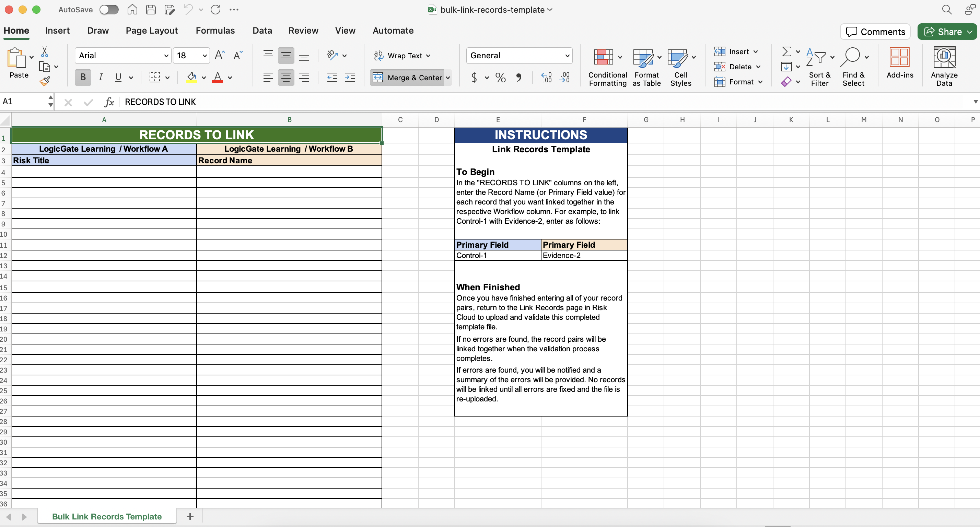Click the Insert Function fx icon

click(109, 102)
